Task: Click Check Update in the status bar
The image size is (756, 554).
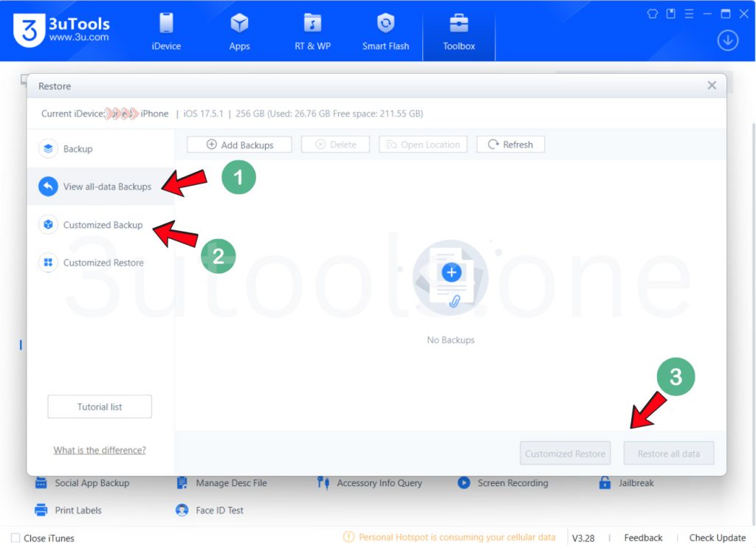Action: tap(717, 538)
